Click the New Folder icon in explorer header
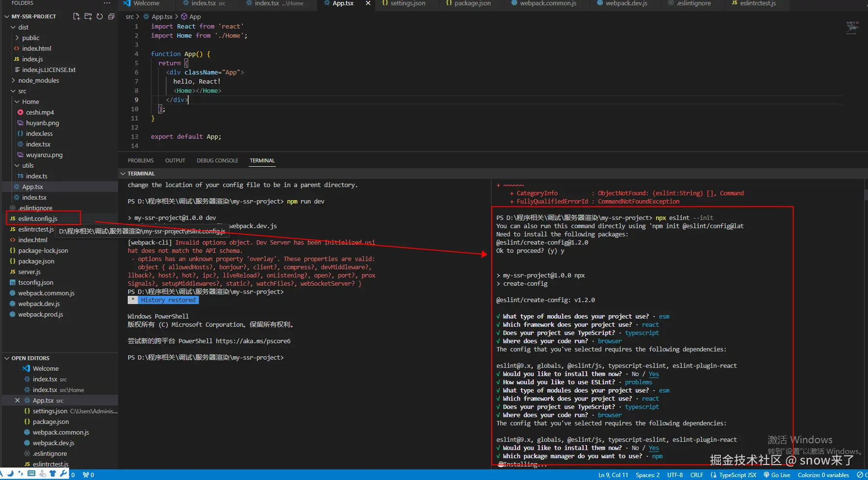The width and height of the screenshot is (868, 480). pyautogui.click(x=88, y=16)
